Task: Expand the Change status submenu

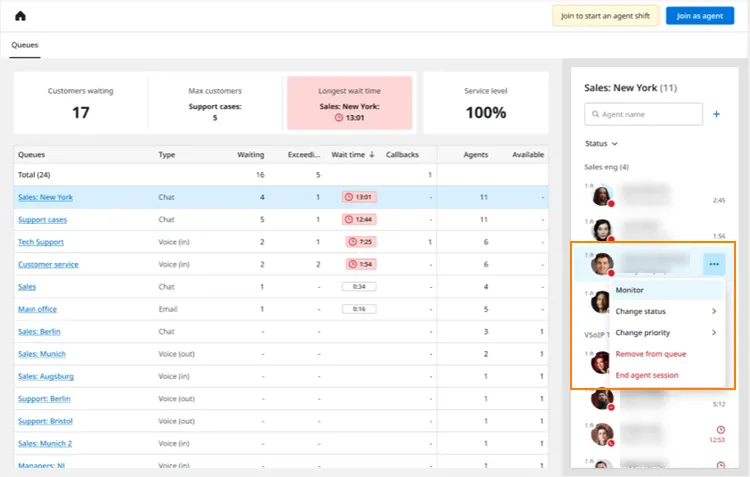Action: [667, 311]
